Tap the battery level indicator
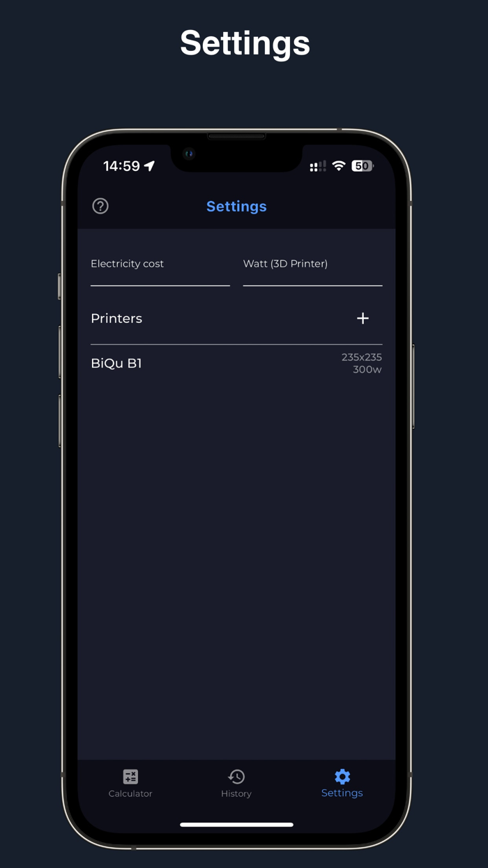This screenshot has width=488, height=868. pyautogui.click(x=363, y=166)
